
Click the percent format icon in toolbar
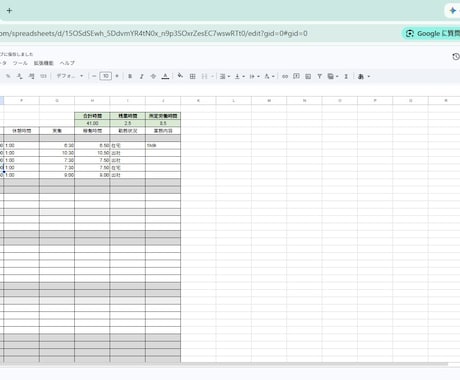pyautogui.click(x=8, y=76)
